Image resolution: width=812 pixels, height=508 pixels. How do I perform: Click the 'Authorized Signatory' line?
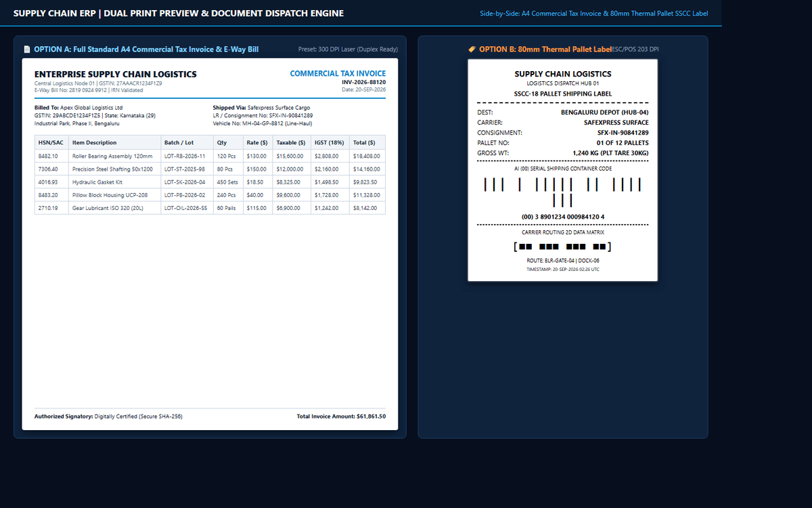pos(108,416)
